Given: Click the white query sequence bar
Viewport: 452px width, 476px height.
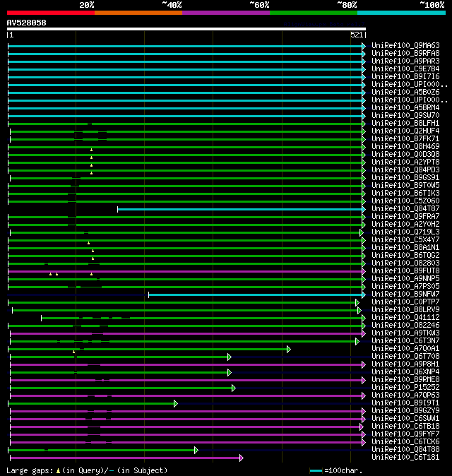Looking at the screenshot, I should click(x=186, y=29).
